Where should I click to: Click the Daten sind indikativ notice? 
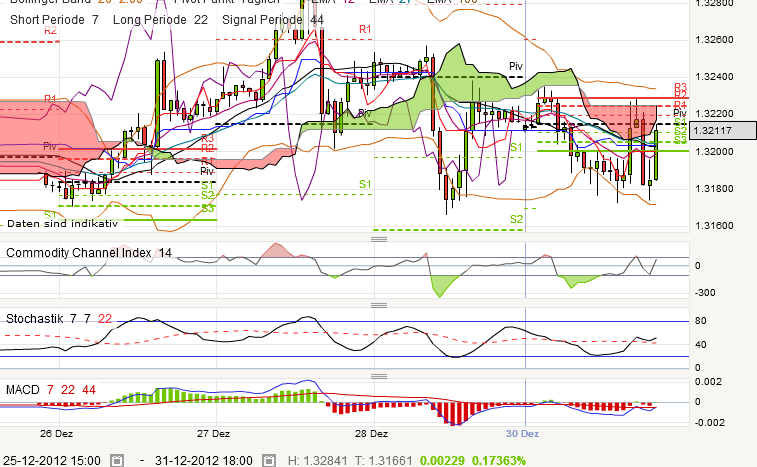[x=63, y=223]
